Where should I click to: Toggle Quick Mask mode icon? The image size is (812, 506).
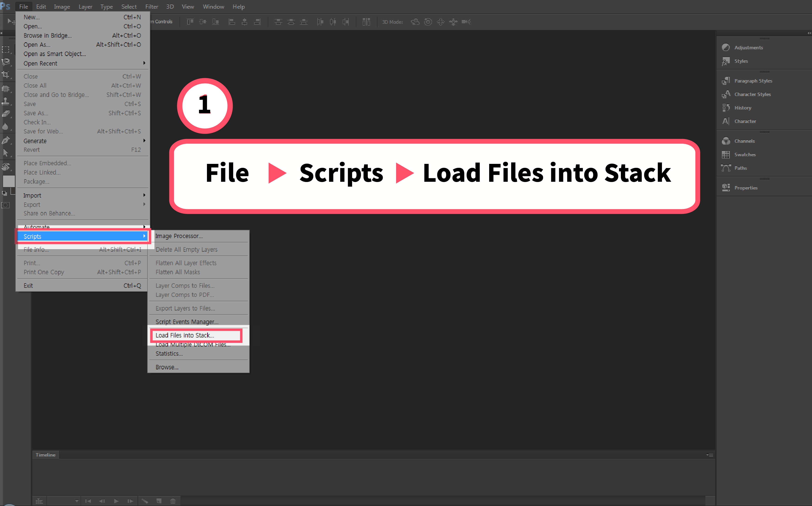pyautogui.click(x=6, y=205)
